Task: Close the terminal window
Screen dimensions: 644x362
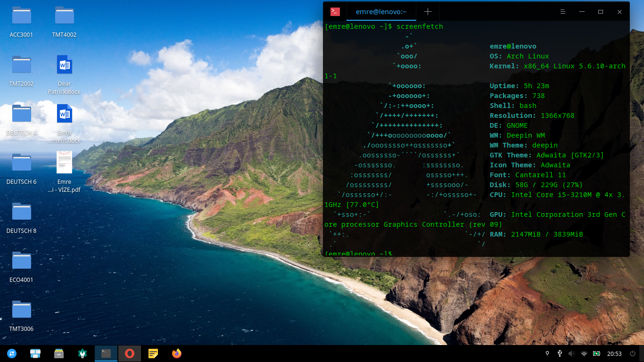Action: 619,12
